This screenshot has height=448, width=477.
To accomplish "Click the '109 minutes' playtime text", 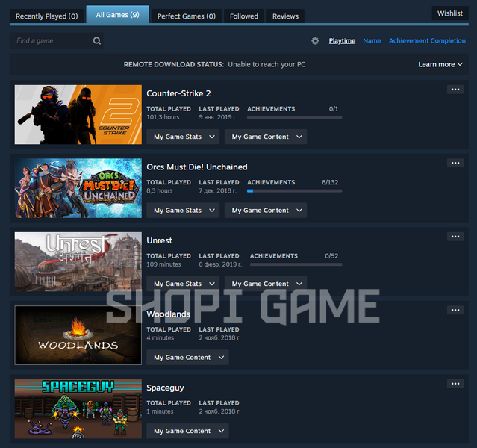I will tap(163, 264).
